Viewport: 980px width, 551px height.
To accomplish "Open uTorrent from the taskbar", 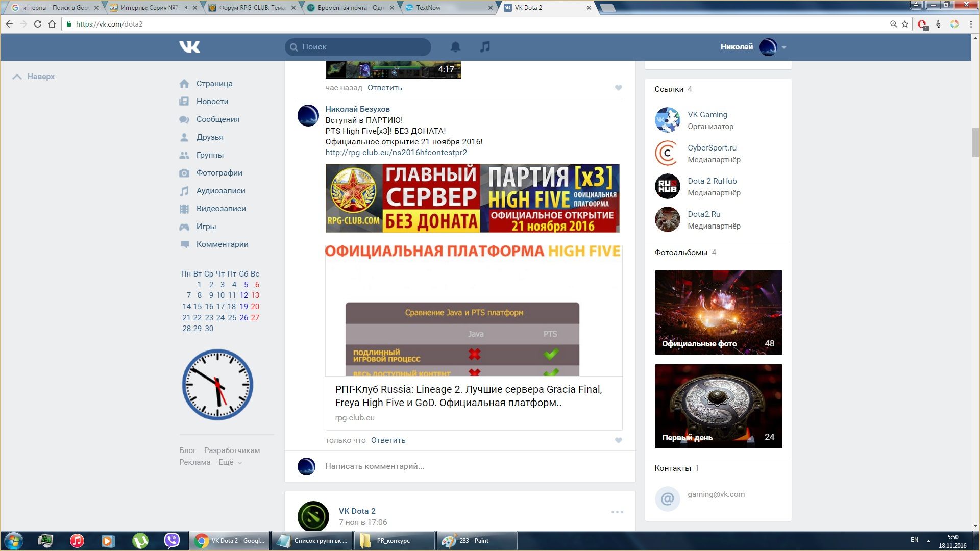I will (x=140, y=541).
